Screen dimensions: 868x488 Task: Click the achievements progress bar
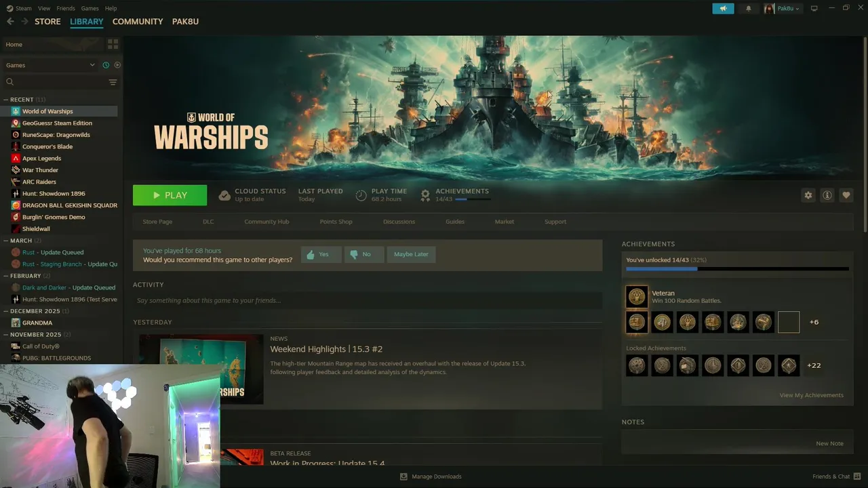pos(737,269)
